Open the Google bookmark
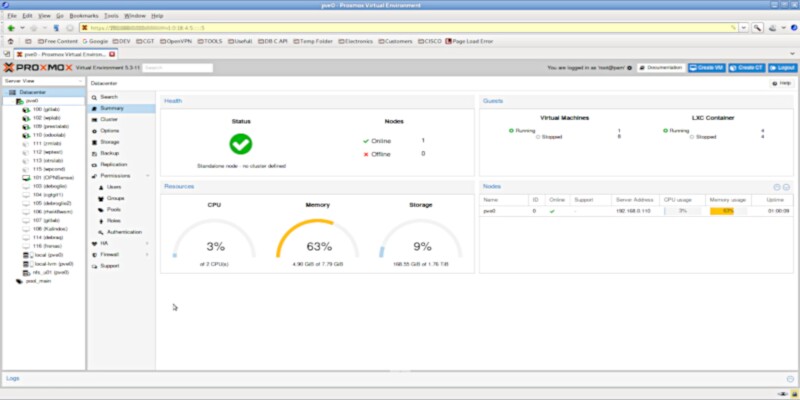 [x=95, y=41]
